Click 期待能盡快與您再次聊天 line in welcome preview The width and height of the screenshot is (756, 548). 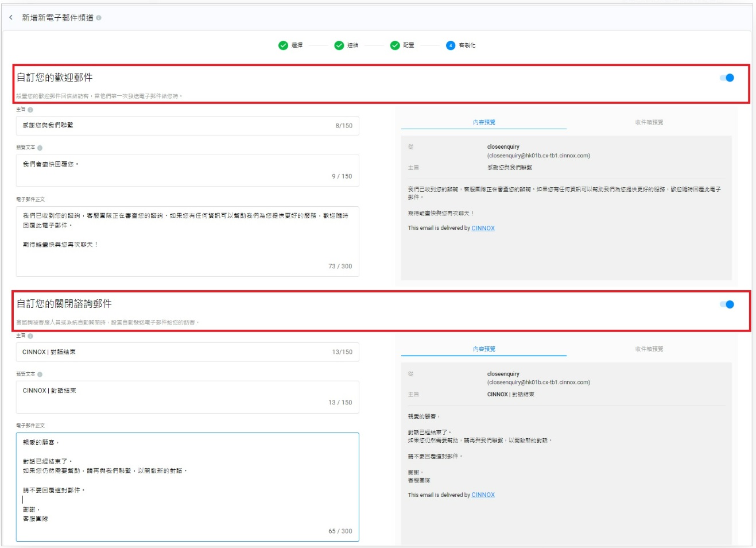tap(441, 213)
